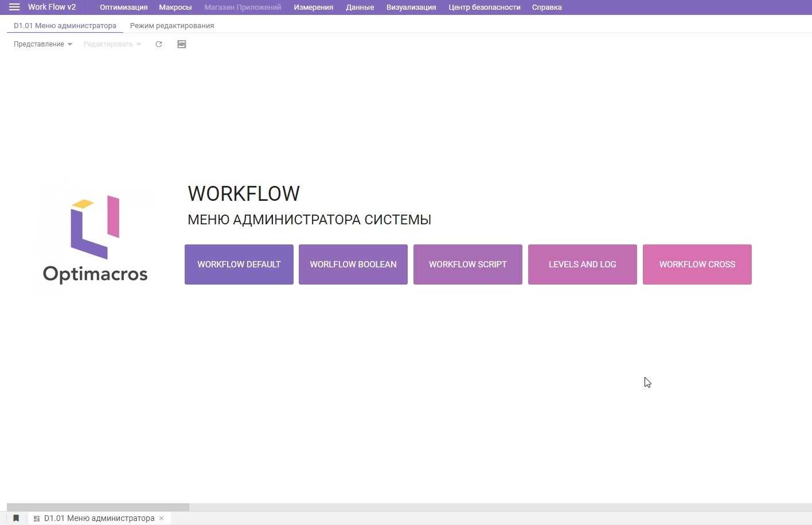The width and height of the screenshot is (812, 525).
Task: Click the screenshot capture icon in toolbar
Action: pyautogui.click(x=182, y=44)
